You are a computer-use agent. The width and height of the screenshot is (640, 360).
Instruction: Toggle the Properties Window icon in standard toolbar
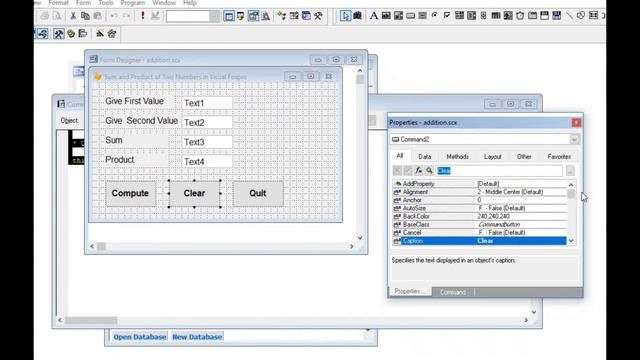(x=253, y=16)
